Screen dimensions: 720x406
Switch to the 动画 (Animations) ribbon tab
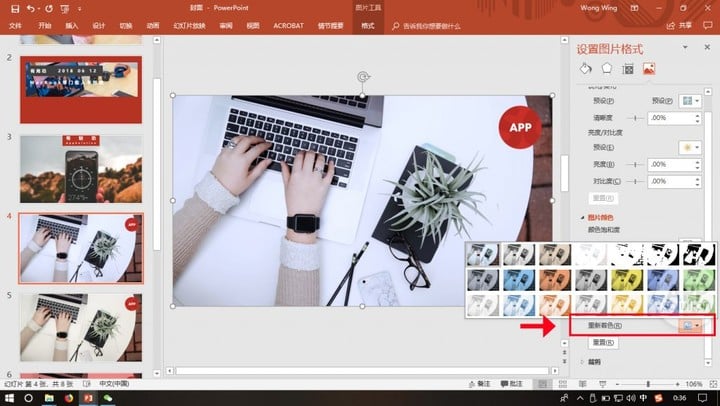click(x=153, y=26)
